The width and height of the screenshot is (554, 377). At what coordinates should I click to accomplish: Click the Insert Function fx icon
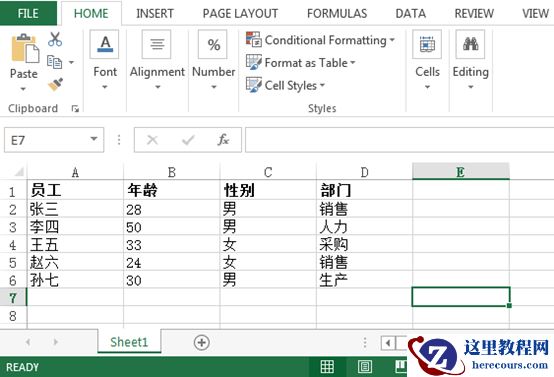(223, 140)
